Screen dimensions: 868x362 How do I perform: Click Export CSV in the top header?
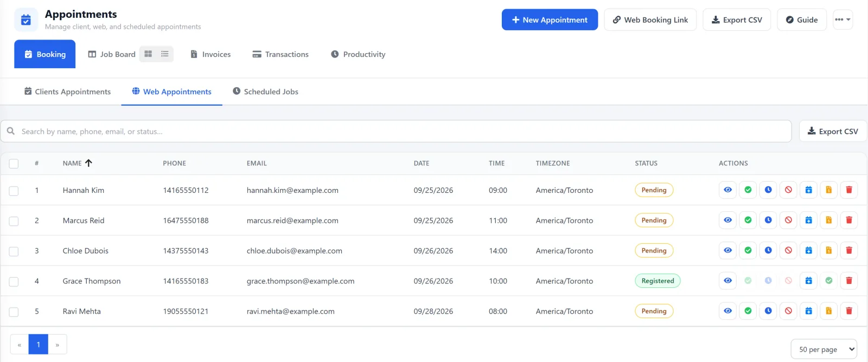click(x=737, y=20)
